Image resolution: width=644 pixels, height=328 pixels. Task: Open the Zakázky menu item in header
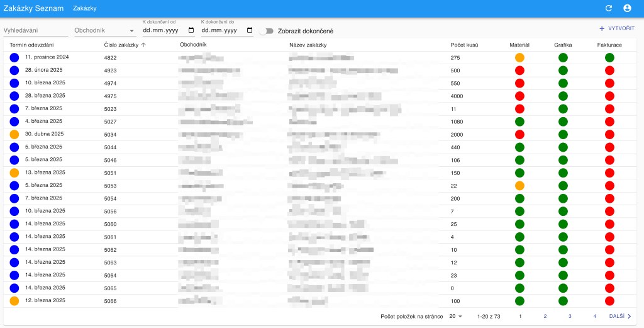84,8
